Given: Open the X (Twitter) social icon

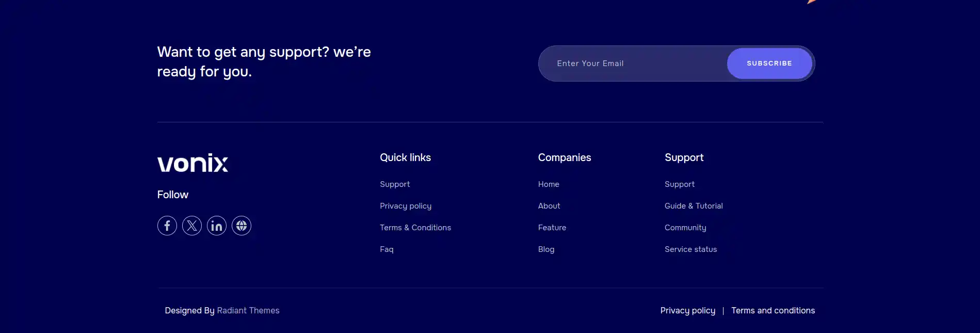Looking at the screenshot, I should click(x=191, y=226).
